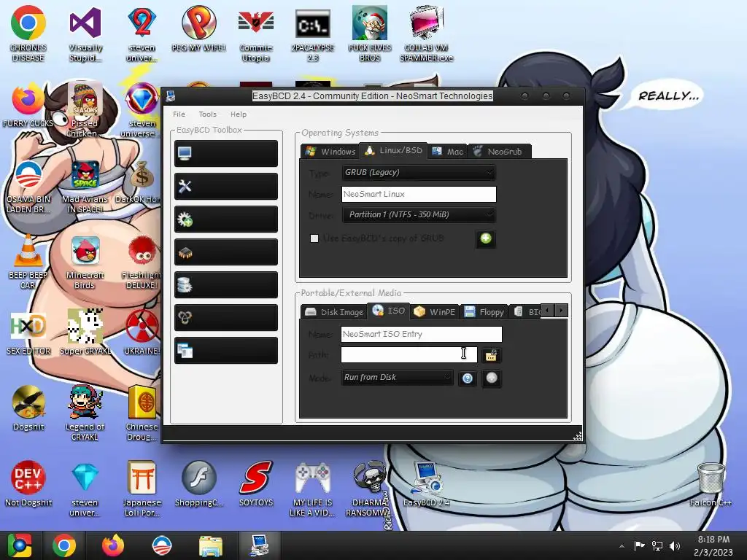Switch to the Floppy tab
The image size is (747, 560).
(484, 312)
